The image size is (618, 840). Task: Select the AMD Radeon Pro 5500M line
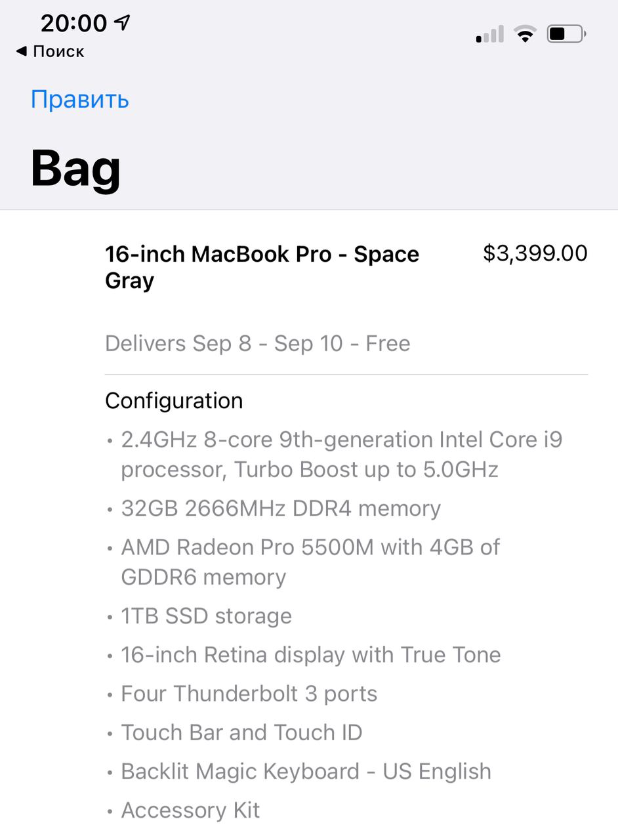[x=310, y=562]
